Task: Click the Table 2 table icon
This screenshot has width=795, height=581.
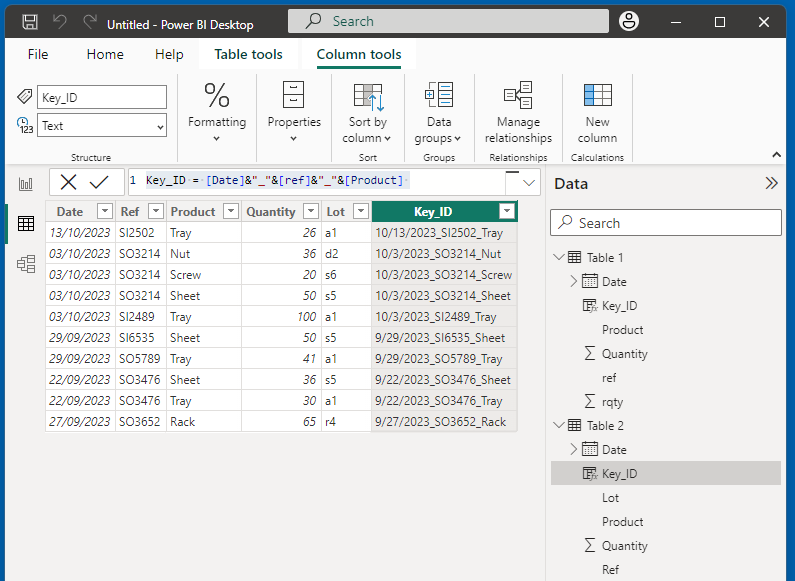Action: click(574, 425)
